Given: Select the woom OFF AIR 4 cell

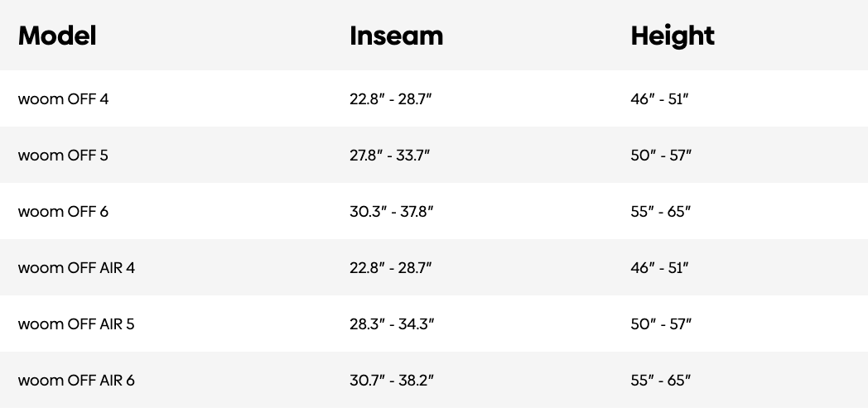Looking at the screenshot, I should pyautogui.click(x=76, y=268).
